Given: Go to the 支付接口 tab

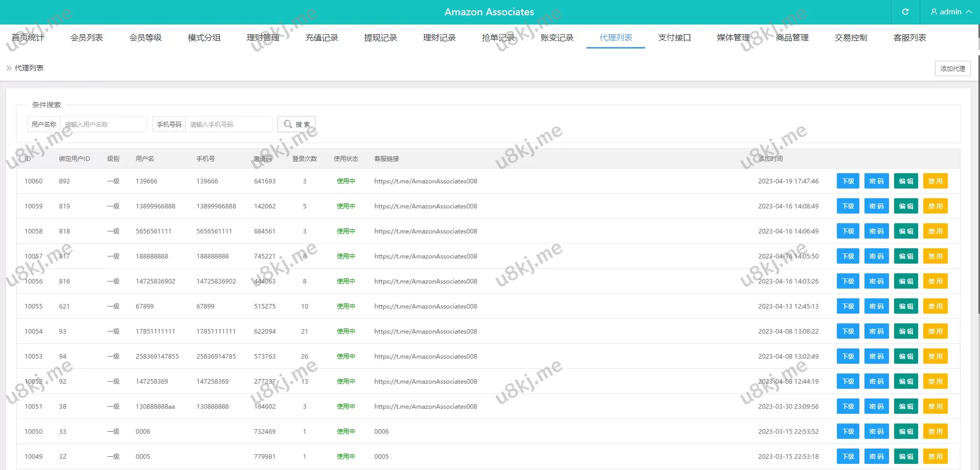Looking at the screenshot, I should [674, 38].
